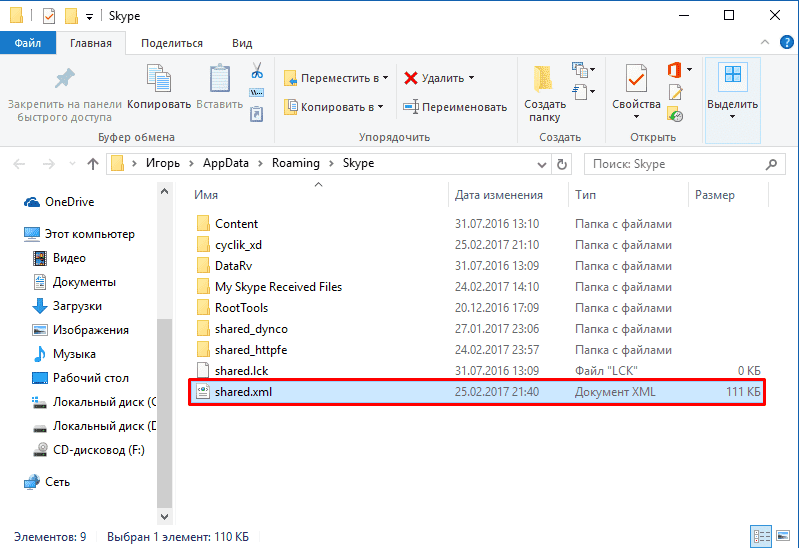Open the Файл menu tab
Screen dimensions: 799x548
click(x=28, y=43)
